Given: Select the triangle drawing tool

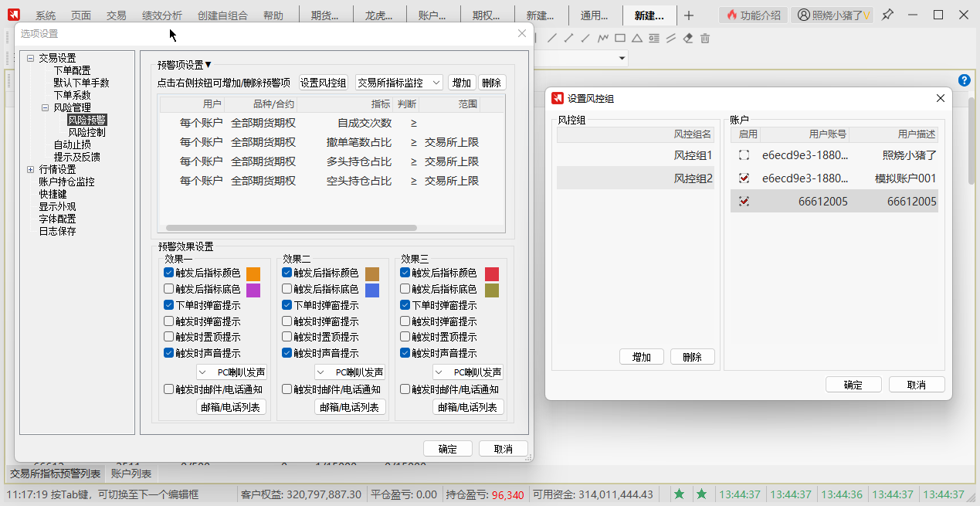Looking at the screenshot, I should point(637,38).
